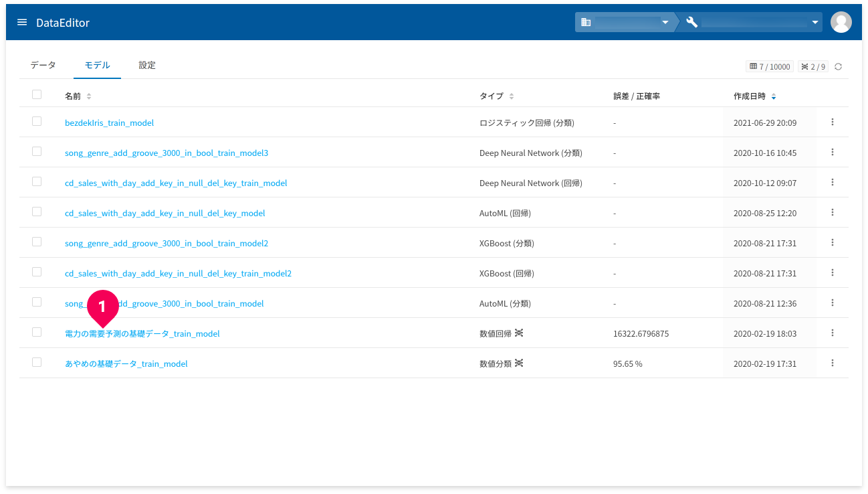The image size is (868, 494).
Task: Open more options for song_genre train_model3 row
Action: [x=833, y=152]
